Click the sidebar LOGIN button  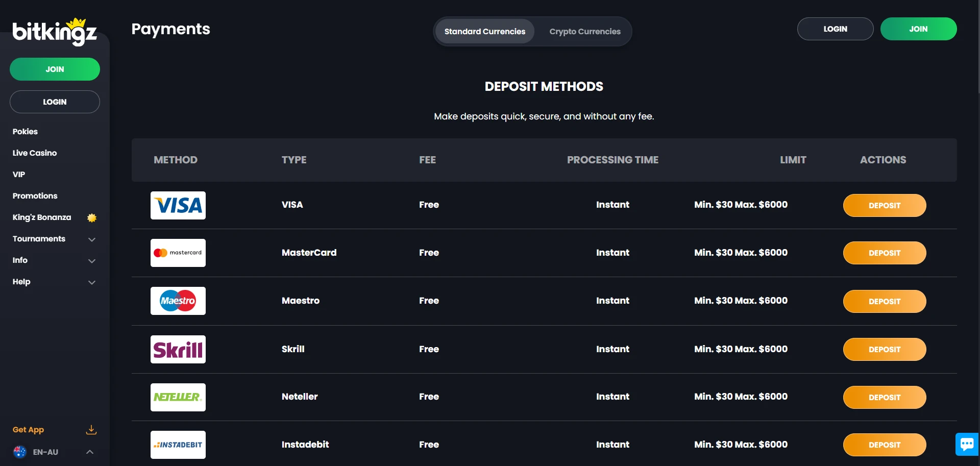coord(55,102)
